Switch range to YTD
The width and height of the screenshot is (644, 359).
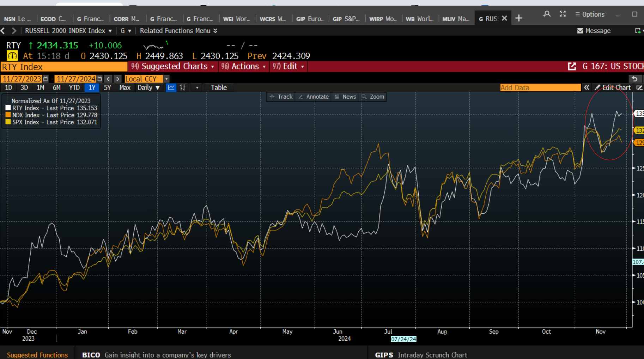click(74, 87)
